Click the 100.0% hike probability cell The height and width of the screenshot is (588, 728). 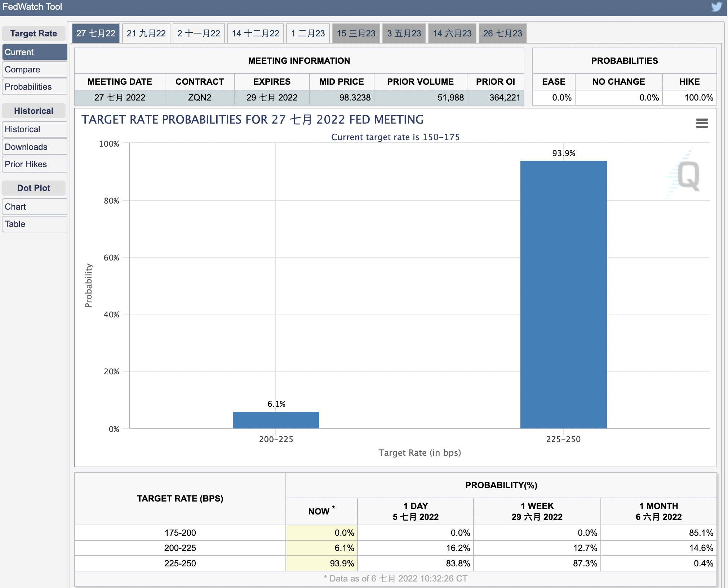tap(689, 98)
